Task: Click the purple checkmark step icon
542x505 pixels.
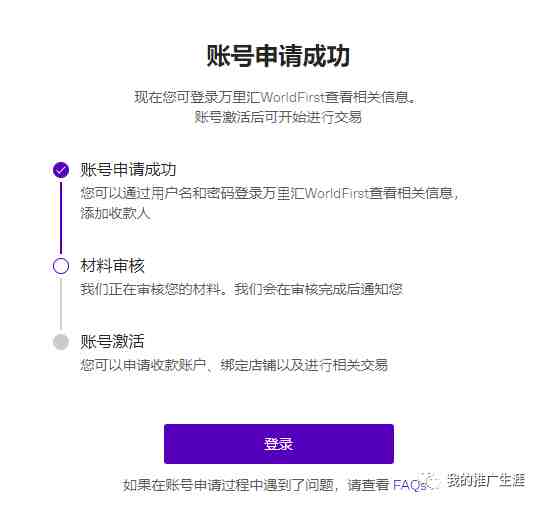Action: coord(61,170)
